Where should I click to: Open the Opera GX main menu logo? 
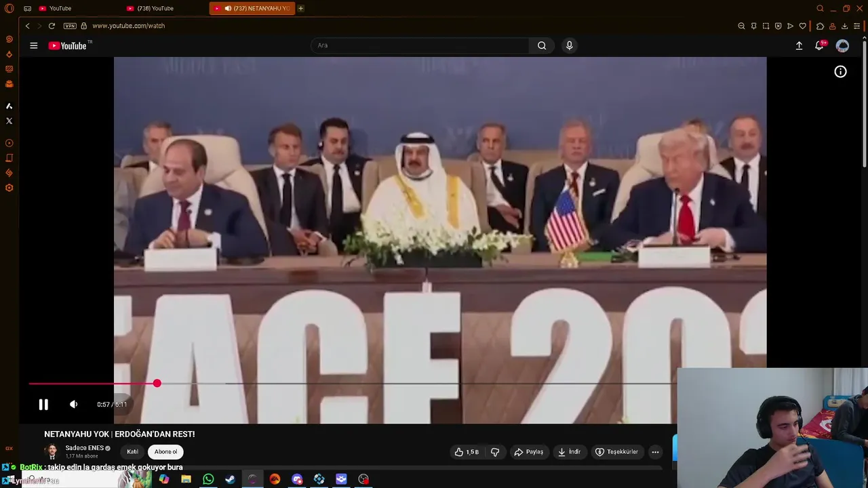coord(9,8)
